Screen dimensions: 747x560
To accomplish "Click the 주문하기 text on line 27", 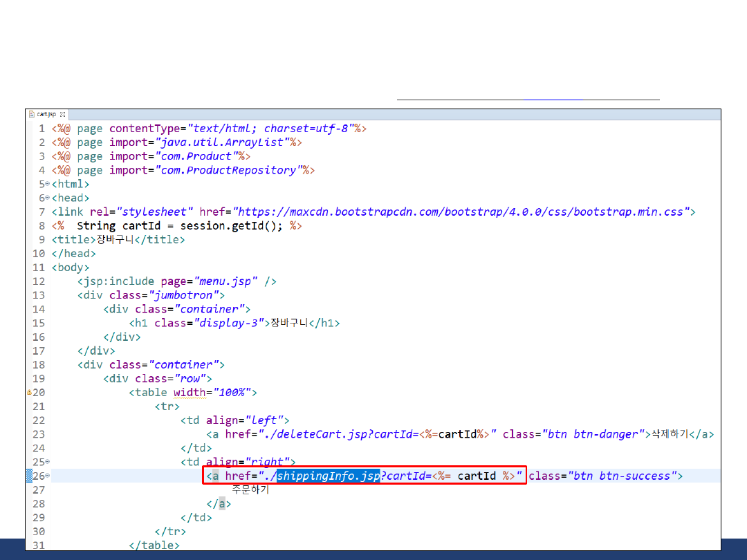I will (250, 489).
